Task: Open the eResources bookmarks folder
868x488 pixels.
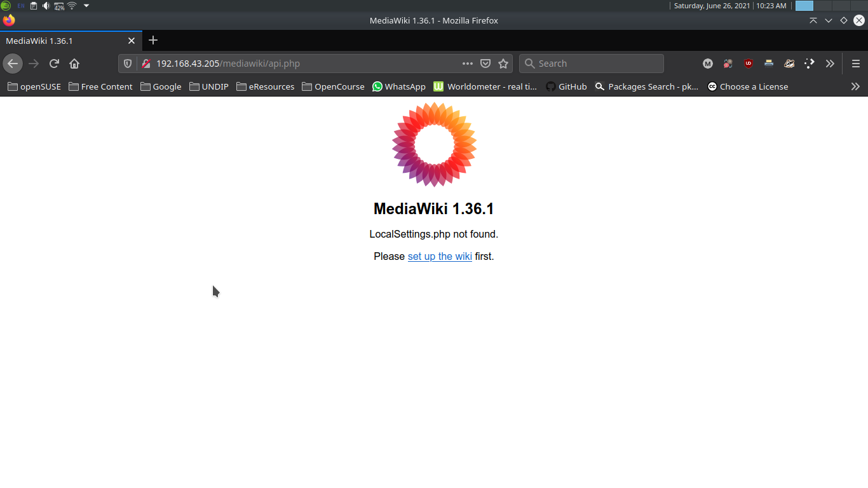Action: click(x=266, y=86)
